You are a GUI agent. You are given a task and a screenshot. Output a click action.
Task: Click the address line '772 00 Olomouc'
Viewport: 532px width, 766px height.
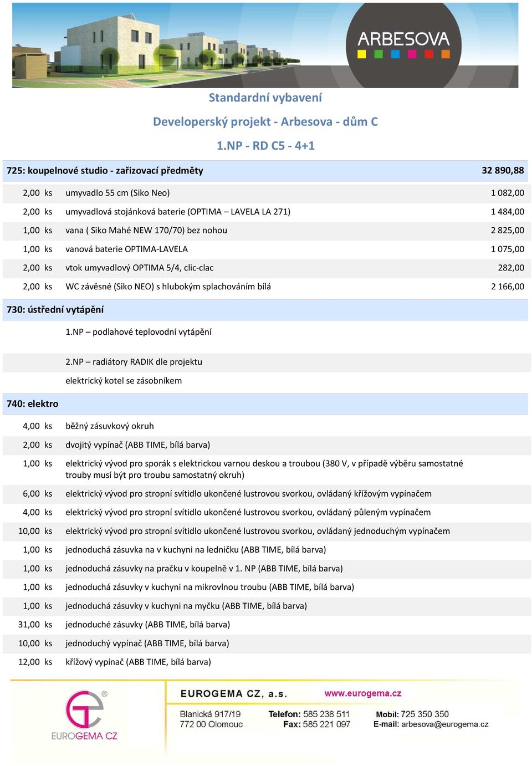[x=211, y=724]
